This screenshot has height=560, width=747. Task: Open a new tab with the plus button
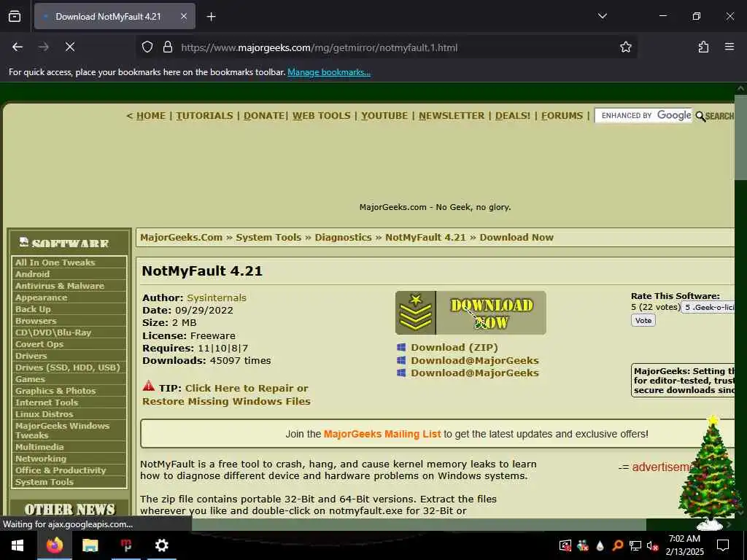click(211, 17)
